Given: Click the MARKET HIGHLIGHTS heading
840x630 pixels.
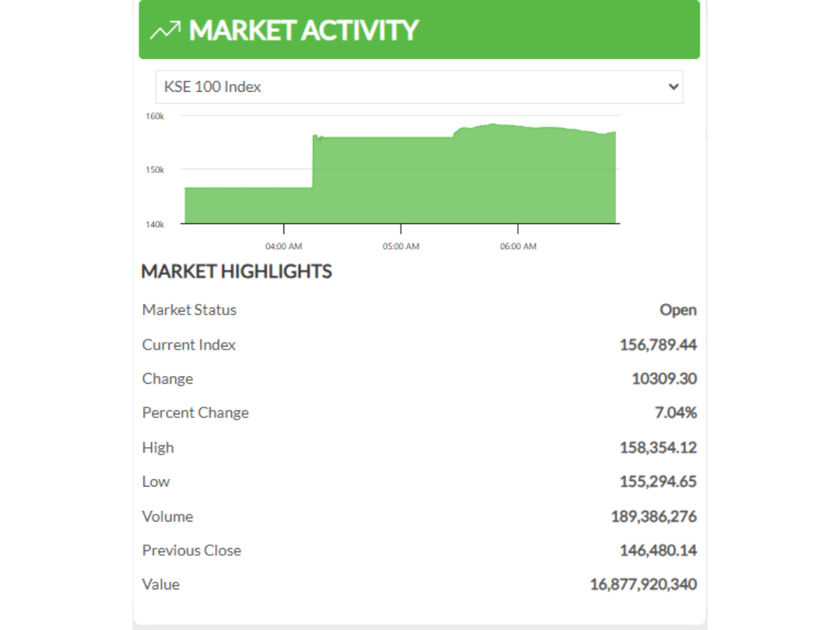Looking at the screenshot, I should (x=237, y=272).
